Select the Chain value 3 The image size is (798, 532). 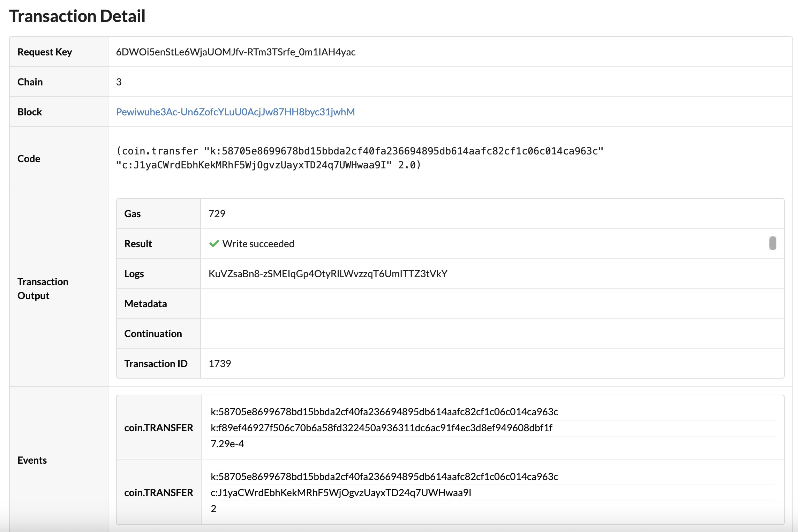(118, 82)
